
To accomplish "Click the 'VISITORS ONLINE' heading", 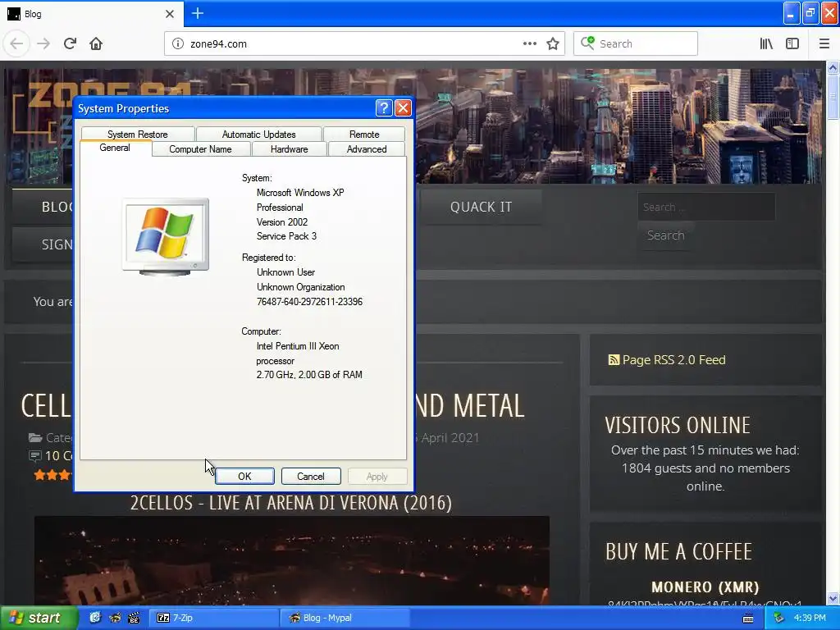I will pos(678,426).
